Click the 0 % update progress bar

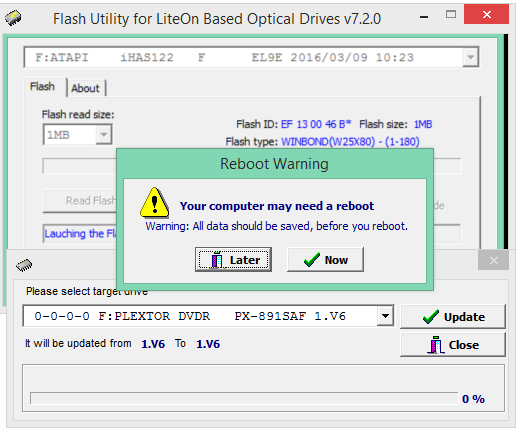(x=244, y=398)
